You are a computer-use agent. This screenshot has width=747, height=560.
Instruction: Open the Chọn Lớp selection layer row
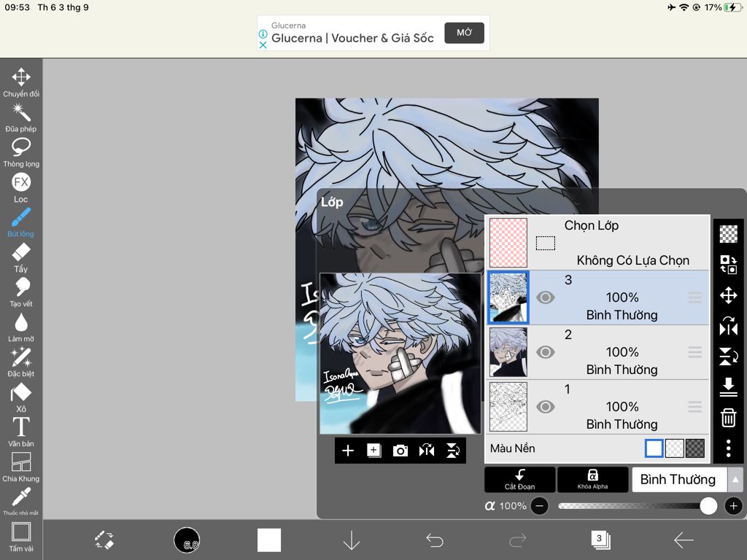(598, 243)
